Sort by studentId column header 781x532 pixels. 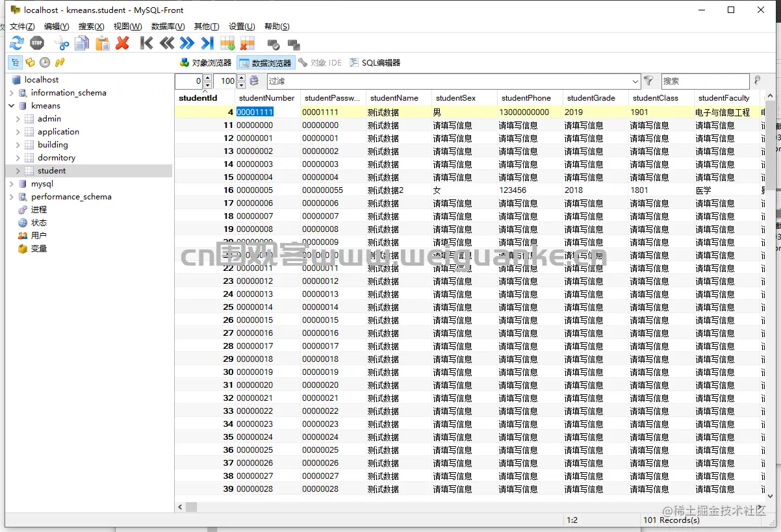205,98
